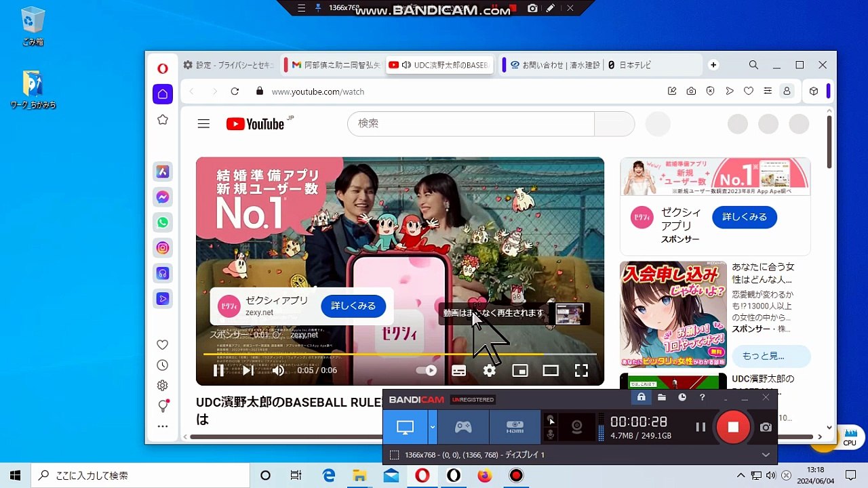Image resolution: width=868 pixels, height=488 pixels.
Task: Open WhatsApp in Opera sidebar
Action: (x=163, y=222)
